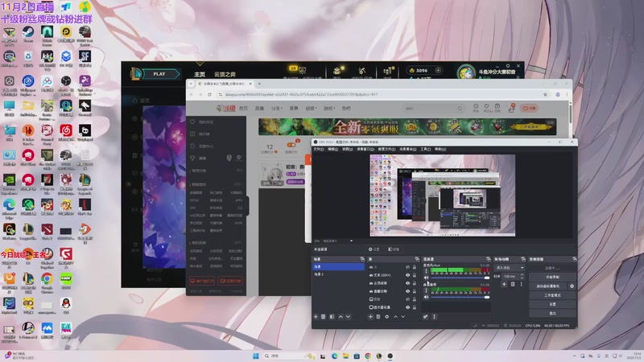Pop out the OBS Sources dock
Image resolution: width=644 pixels, height=362 pixels.
click(417, 259)
